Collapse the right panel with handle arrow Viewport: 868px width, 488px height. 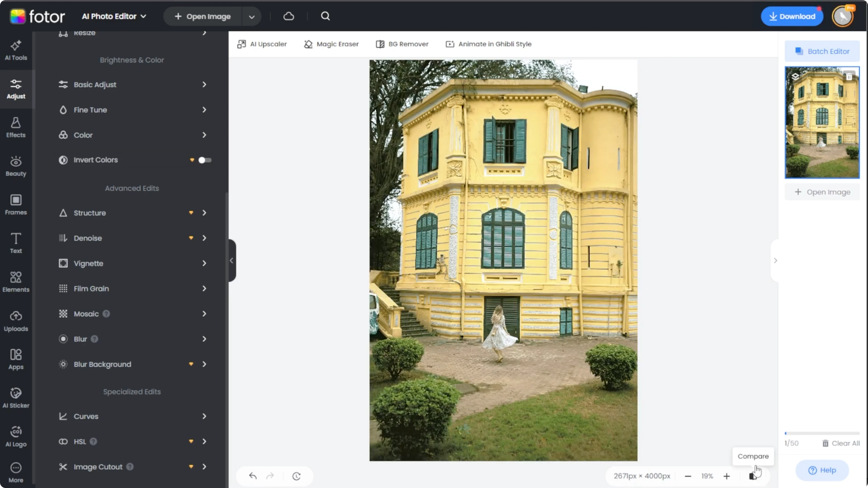[x=775, y=260]
